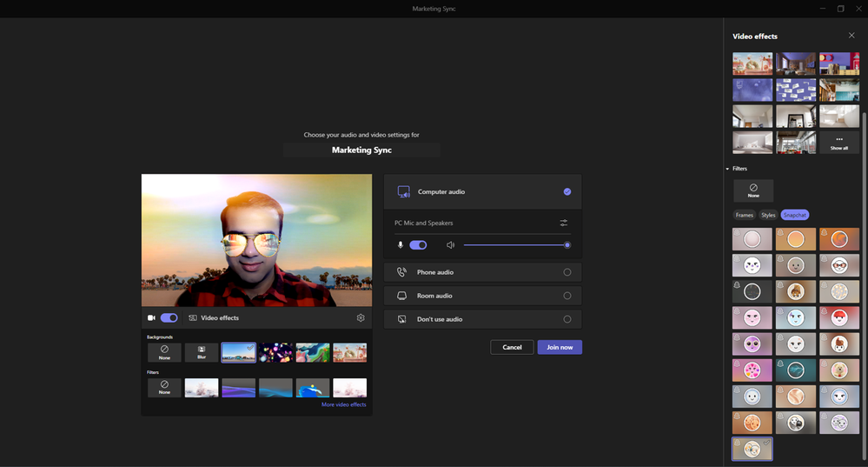
Task: Switch to the Styles filter tab
Action: [768, 215]
